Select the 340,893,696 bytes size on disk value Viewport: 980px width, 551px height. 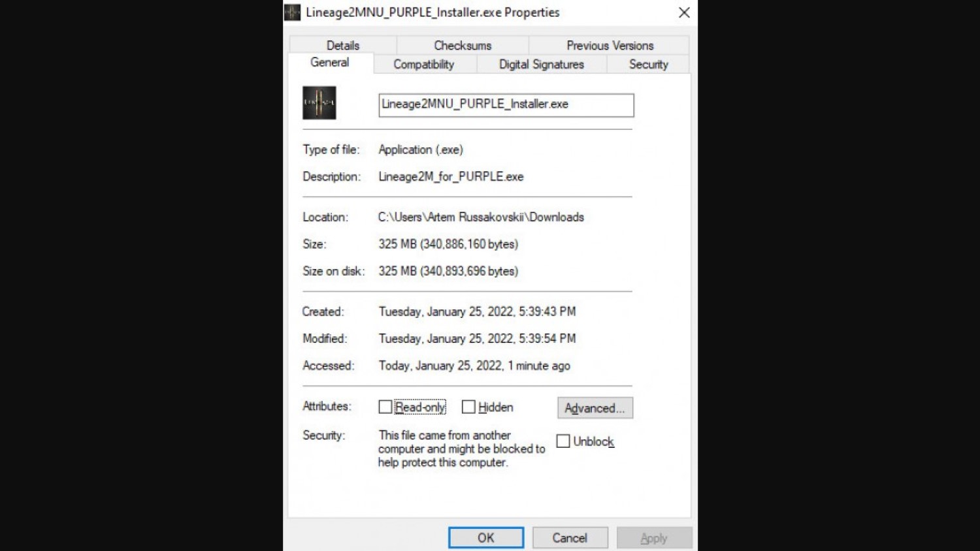(448, 271)
